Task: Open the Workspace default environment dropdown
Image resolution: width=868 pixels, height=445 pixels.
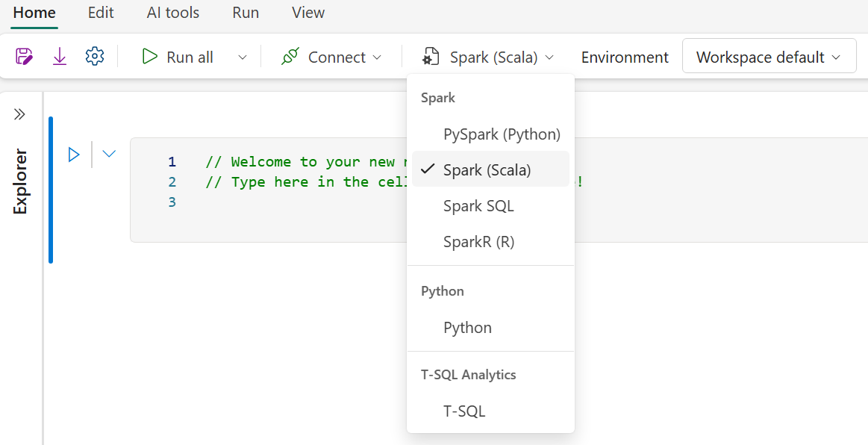Action: click(769, 57)
